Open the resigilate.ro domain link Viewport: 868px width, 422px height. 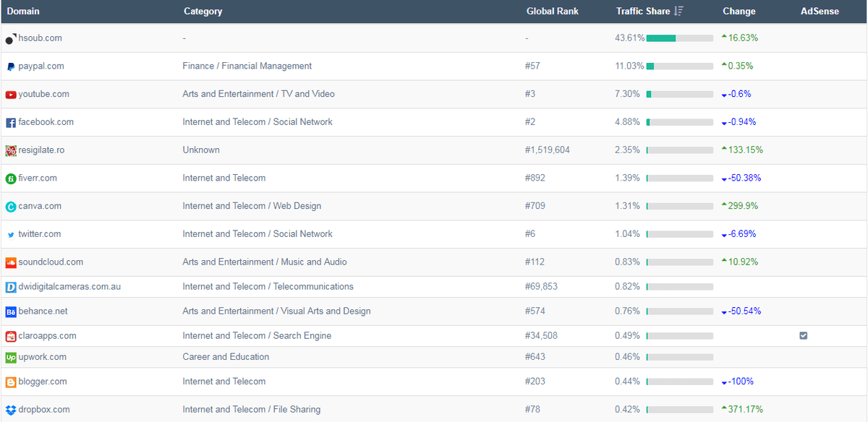(41, 150)
